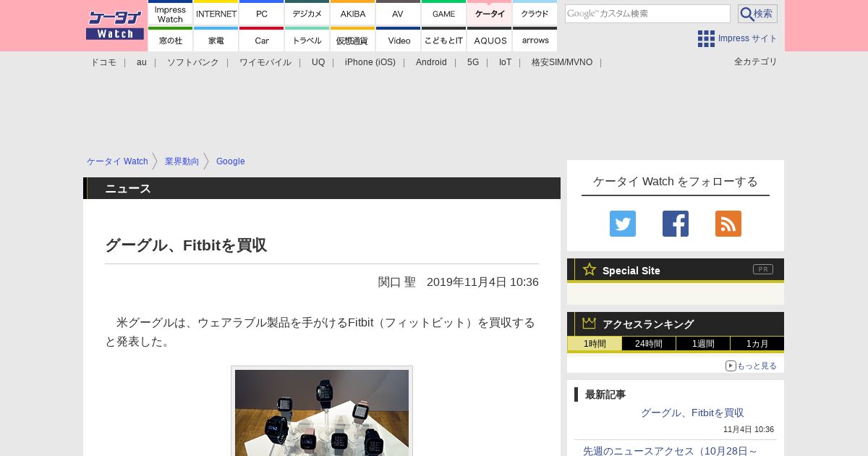This screenshot has width=868, height=456.
Task: Click the もっと見る link
Action: click(757, 366)
